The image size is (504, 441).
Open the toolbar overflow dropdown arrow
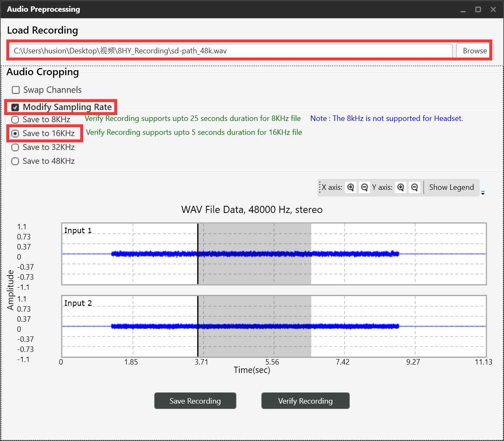click(483, 192)
